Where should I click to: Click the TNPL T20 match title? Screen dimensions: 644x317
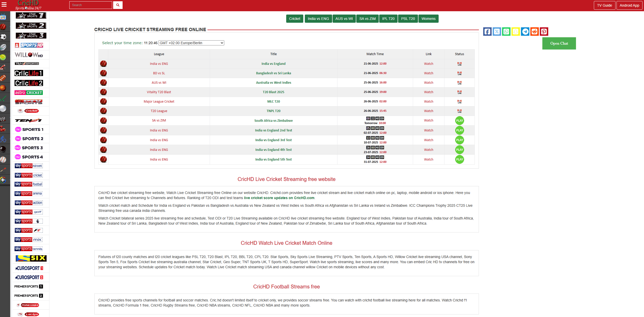[x=273, y=111]
